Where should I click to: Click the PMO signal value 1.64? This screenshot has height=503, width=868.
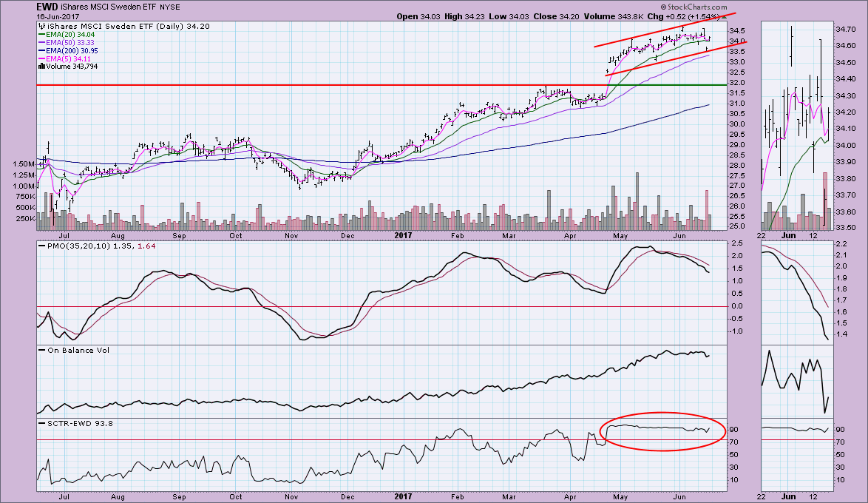[x=146, y=246]
